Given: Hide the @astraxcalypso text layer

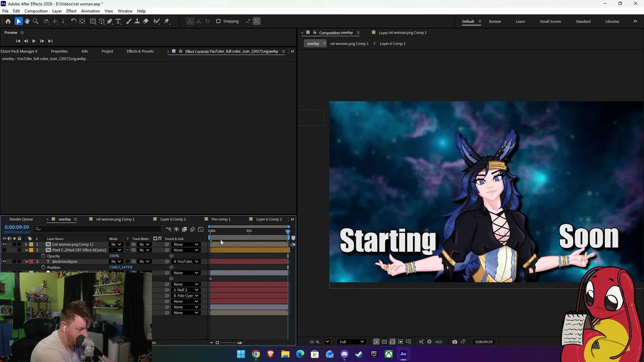Looking at the screenshot, I should tap(4, 261).
